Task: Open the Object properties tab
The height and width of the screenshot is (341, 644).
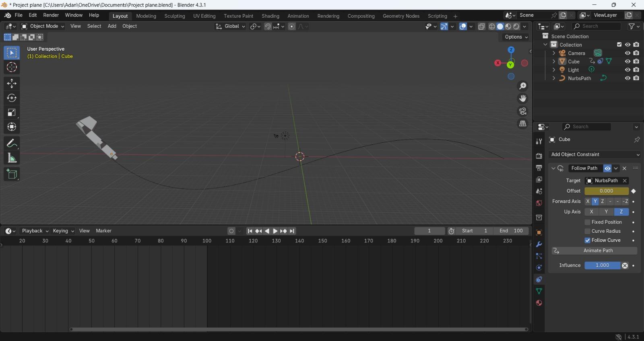Action: [x=539, y=232]
